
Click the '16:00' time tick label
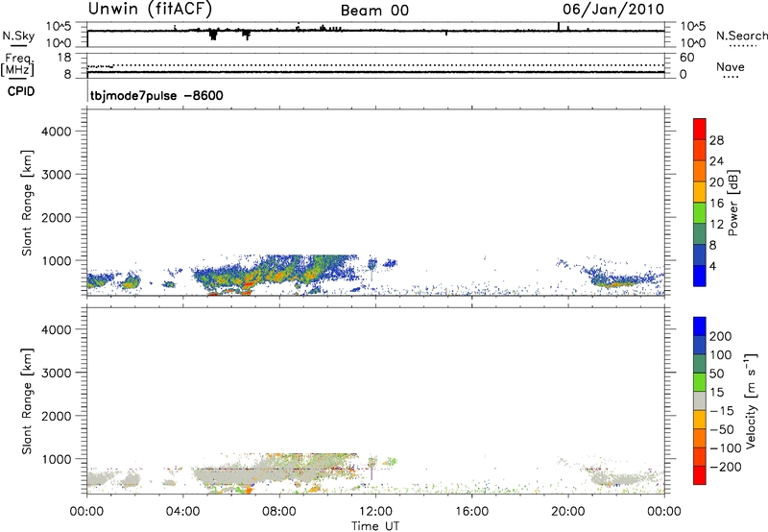pos(471,512)
